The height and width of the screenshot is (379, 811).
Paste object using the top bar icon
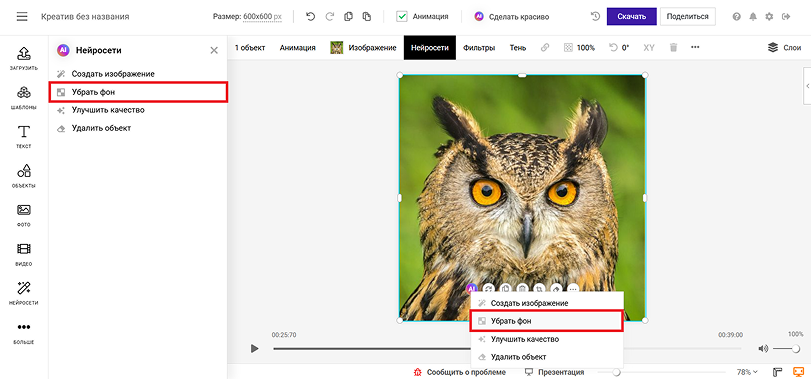[x=367, y=17]
